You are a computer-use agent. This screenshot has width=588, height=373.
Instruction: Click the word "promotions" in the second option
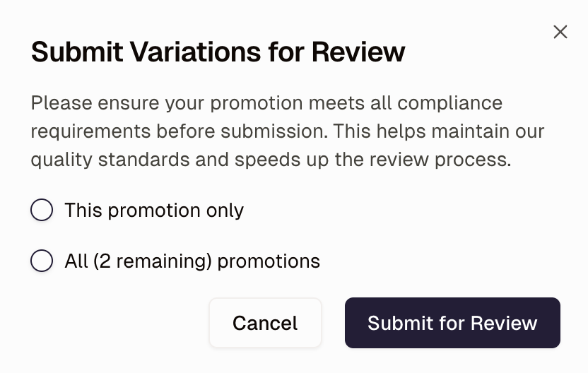point(269,261)
